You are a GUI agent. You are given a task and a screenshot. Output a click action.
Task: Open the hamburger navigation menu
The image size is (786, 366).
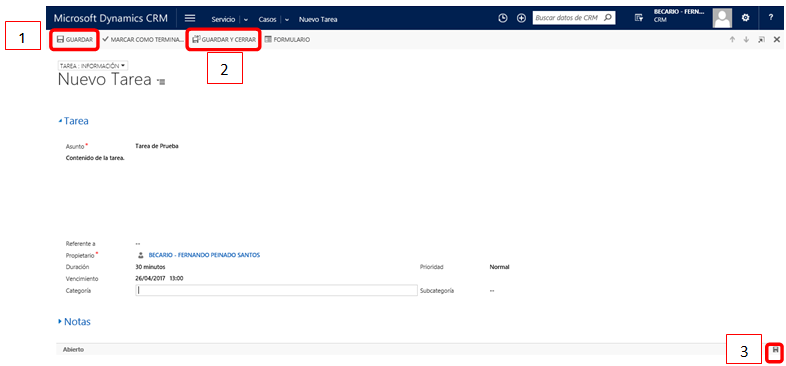point(190,18)
